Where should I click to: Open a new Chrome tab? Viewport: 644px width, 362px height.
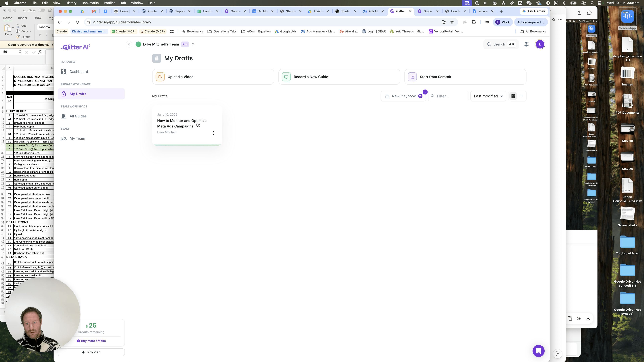pyautogui.click(x=501, y=11)
